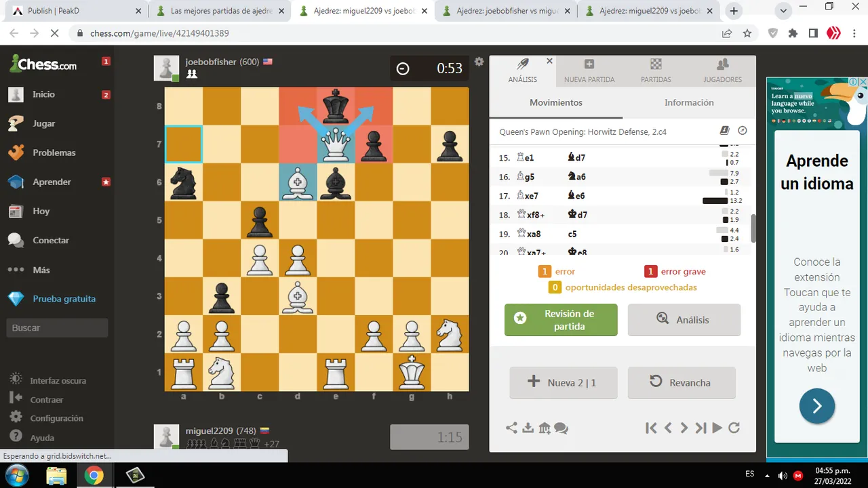Open the Hoy news section
This screenshot has height=488, width=868.
click(x=41, y=211)
